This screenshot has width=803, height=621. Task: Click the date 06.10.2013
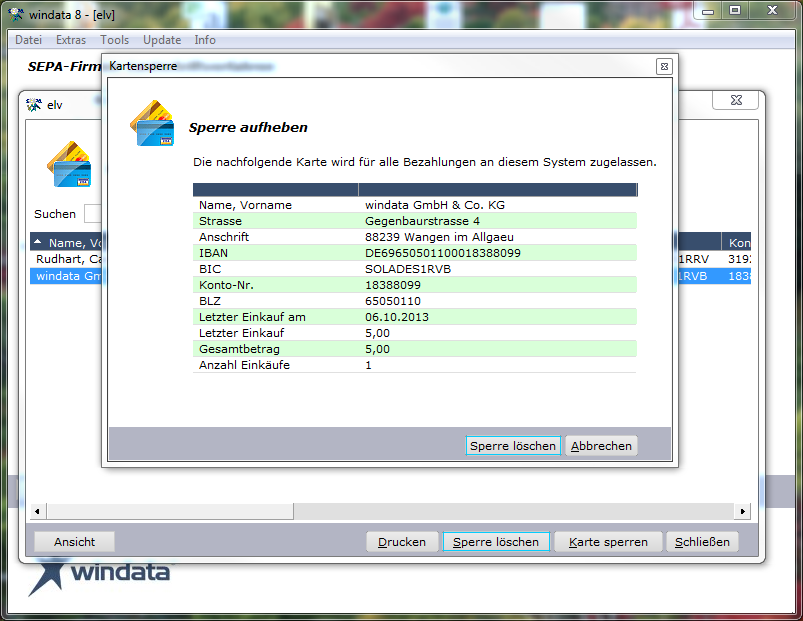click(397, 317)
